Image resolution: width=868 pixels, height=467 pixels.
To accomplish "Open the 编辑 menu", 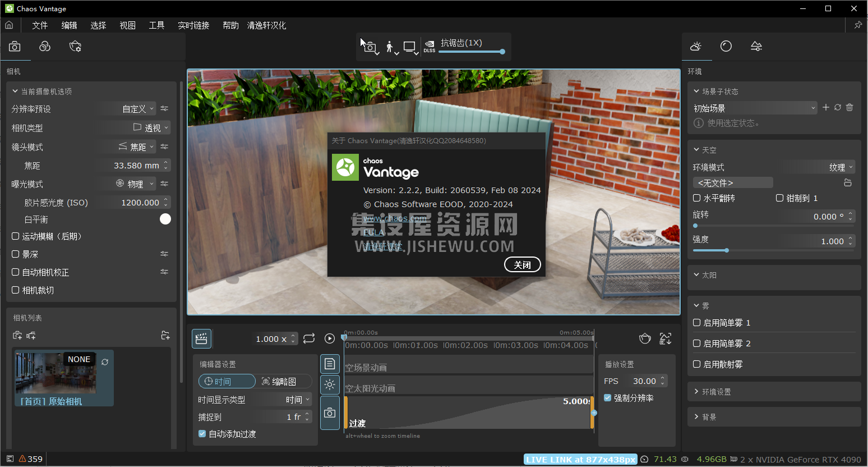I will click(x=69, y=25).
